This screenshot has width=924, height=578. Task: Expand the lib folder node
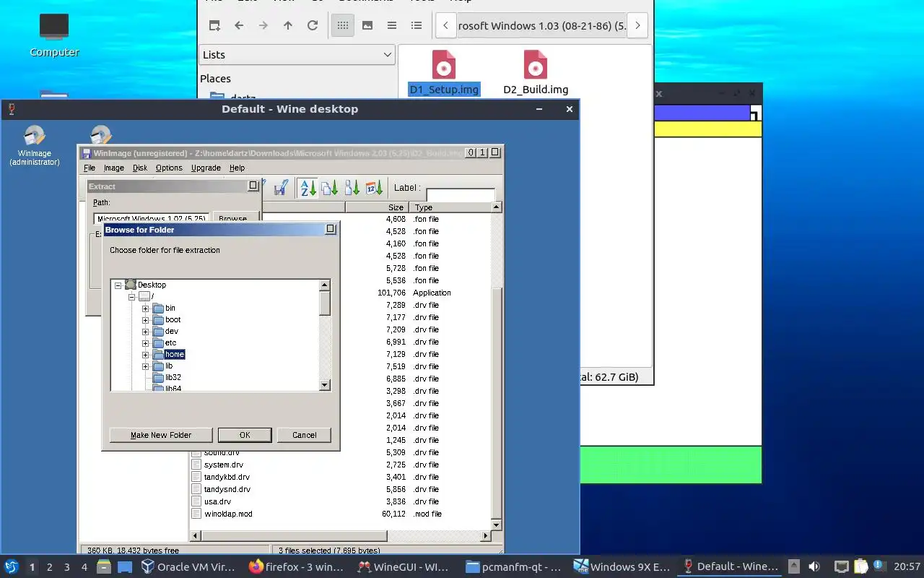[145, 366]
